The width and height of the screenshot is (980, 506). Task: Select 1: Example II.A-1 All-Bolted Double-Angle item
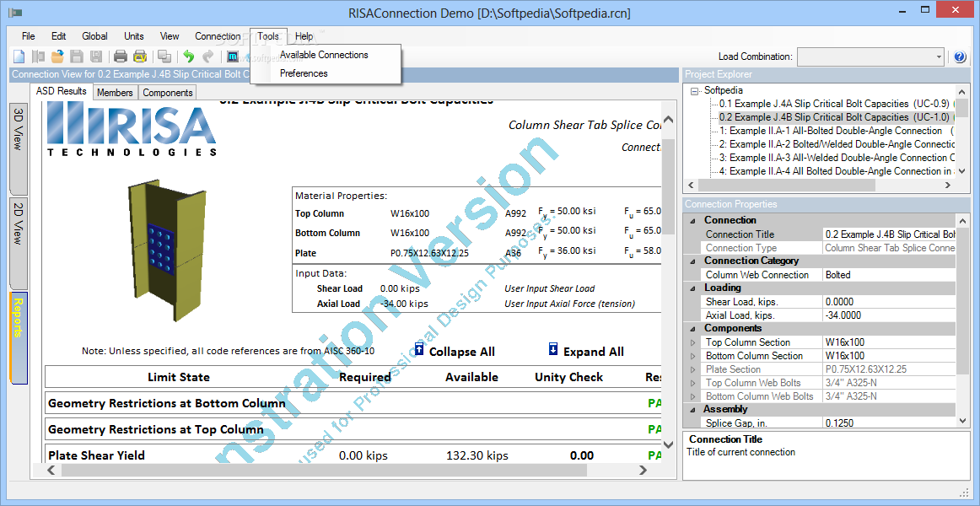(x=836, y=131)
